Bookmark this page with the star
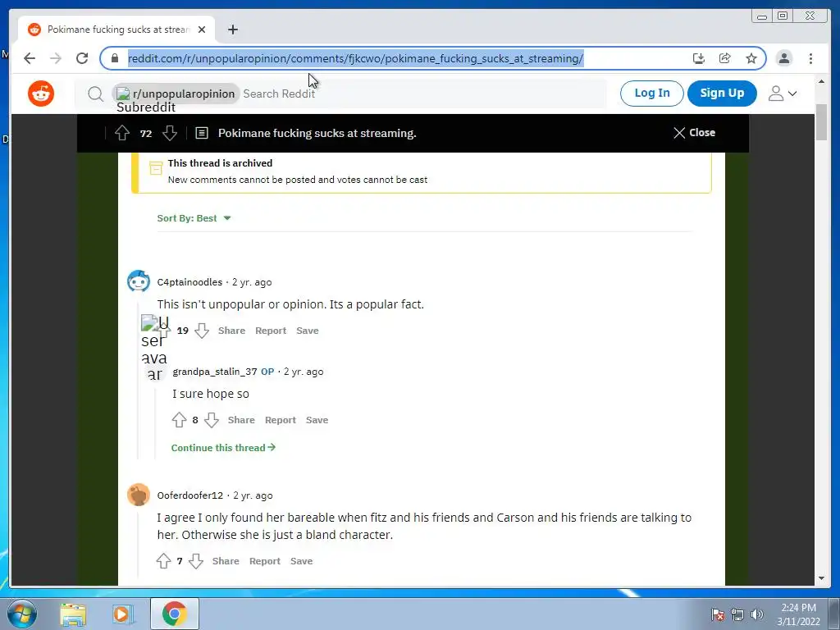 751,58
